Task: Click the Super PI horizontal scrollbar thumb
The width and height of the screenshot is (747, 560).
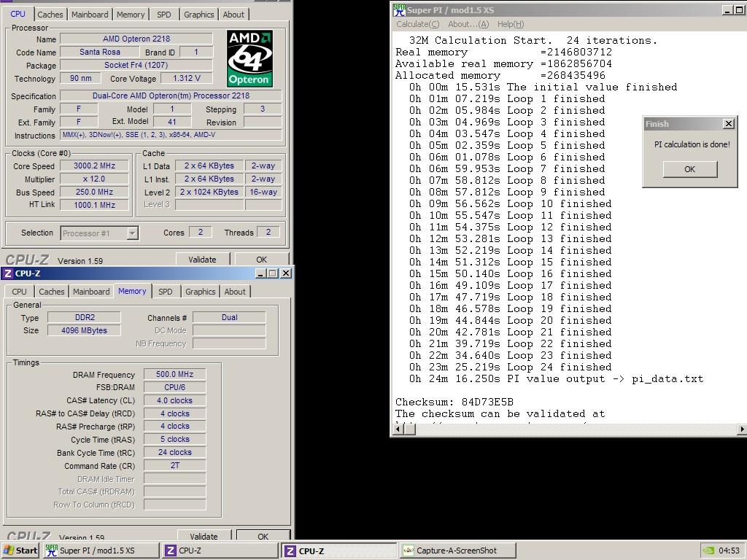Action: pos(410,429)
